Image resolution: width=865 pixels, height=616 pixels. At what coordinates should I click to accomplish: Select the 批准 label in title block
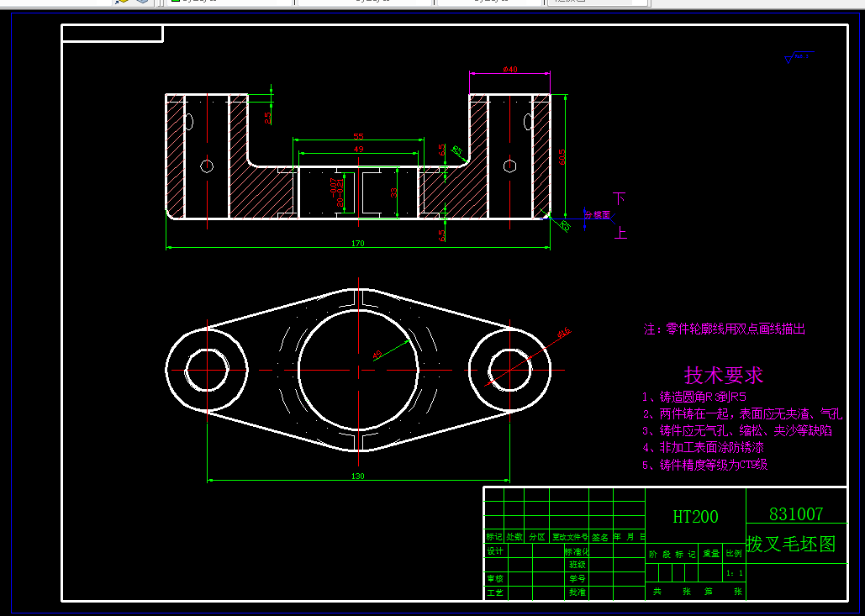[x=577, y=592]
